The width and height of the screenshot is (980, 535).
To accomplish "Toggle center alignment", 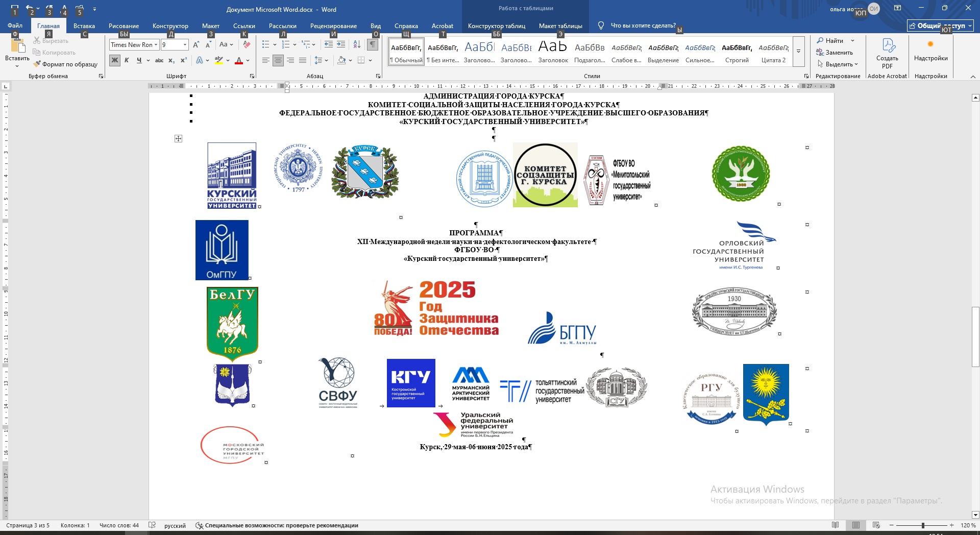I will [278, 60].
